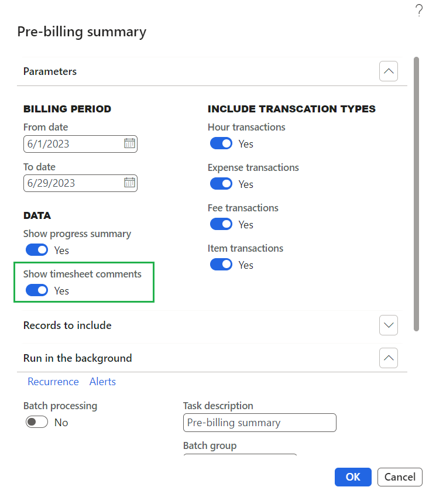This screenshot has height=504, width=436.
Task: Click the dialog's vertical scrollbar
Action: tap(417, 193)
